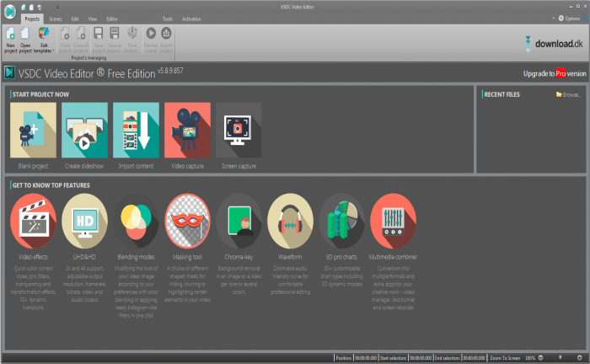This screenshot has height=364, width=590.
Task: Switch to the Projects ribbon tab
Action: [32, 19]
